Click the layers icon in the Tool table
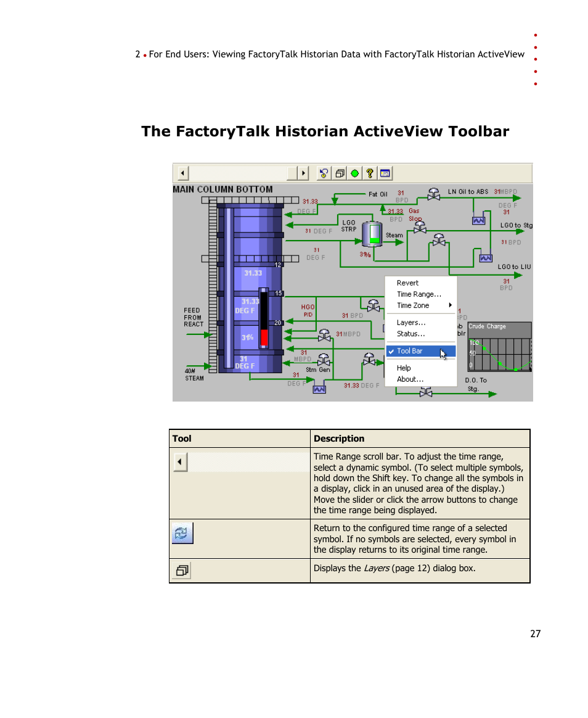Viewport: 588px width, 718px height. pos(182,571)
